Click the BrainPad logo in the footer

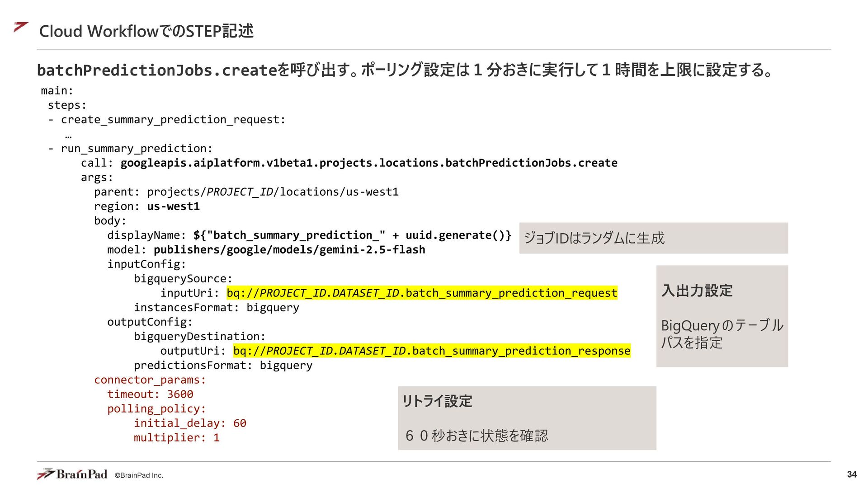(x=72, y=474)
